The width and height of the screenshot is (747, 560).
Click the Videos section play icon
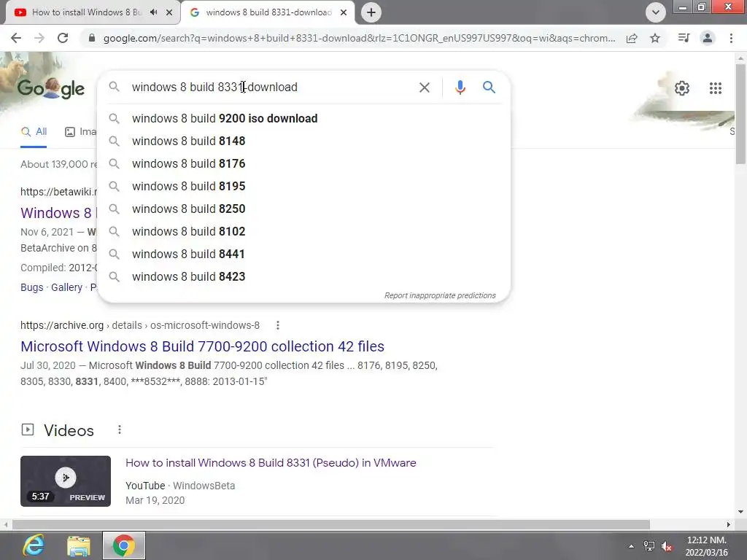pos(28,430)
